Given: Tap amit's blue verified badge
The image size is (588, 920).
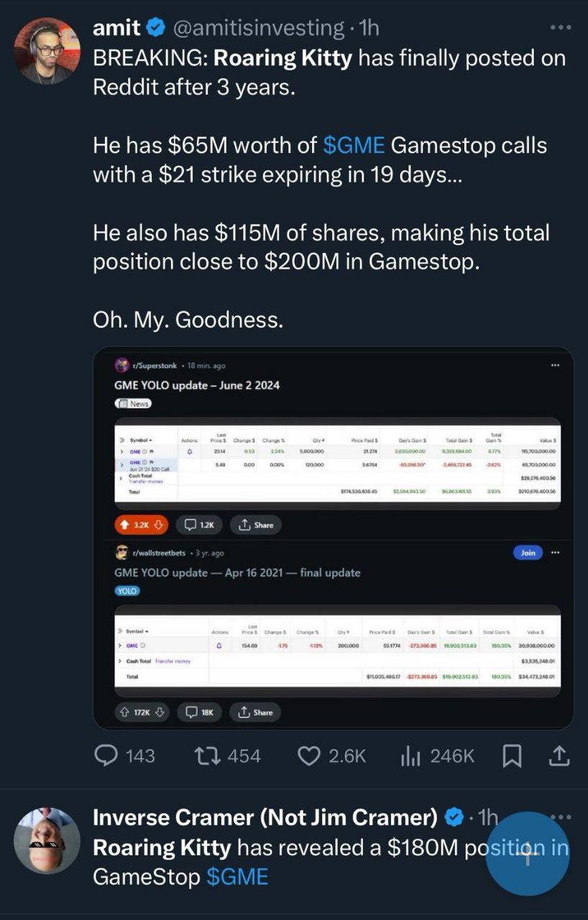Looking at the screenshot, I should (x=155, y=28).
